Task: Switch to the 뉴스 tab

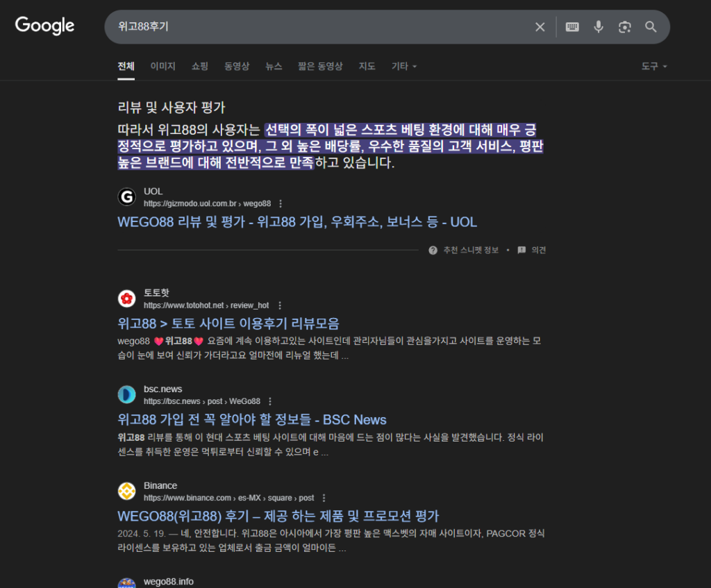Action: [x=274, y=66]
